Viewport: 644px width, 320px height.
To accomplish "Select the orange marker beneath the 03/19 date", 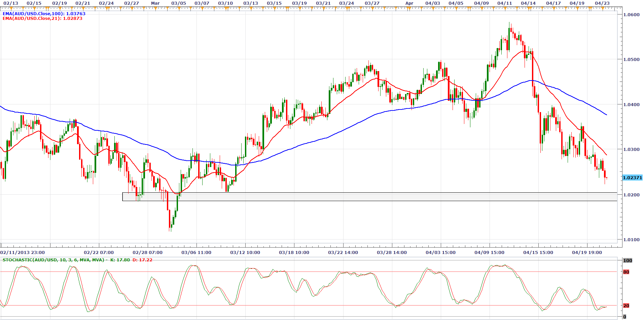I will point(299,8).
